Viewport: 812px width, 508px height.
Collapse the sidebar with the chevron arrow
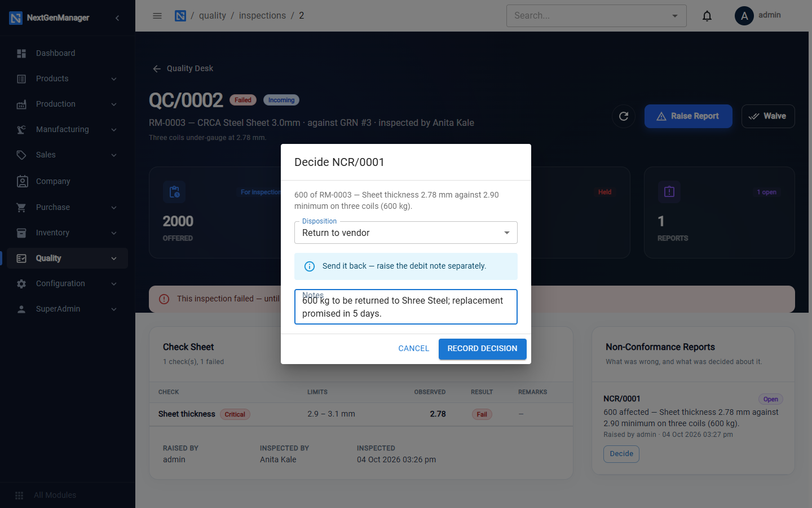(x=117, y=18)
